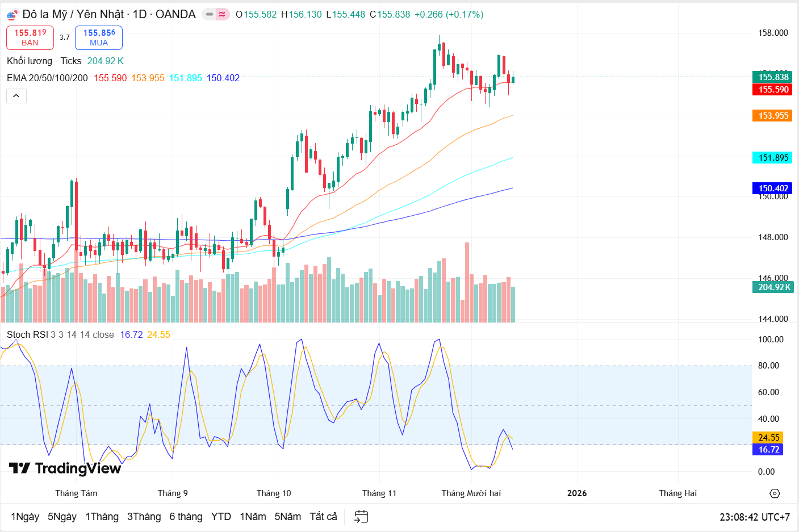The image size is (799, 532).
Task: Switch to the YTD time range
Action: (x=221, y=517)
